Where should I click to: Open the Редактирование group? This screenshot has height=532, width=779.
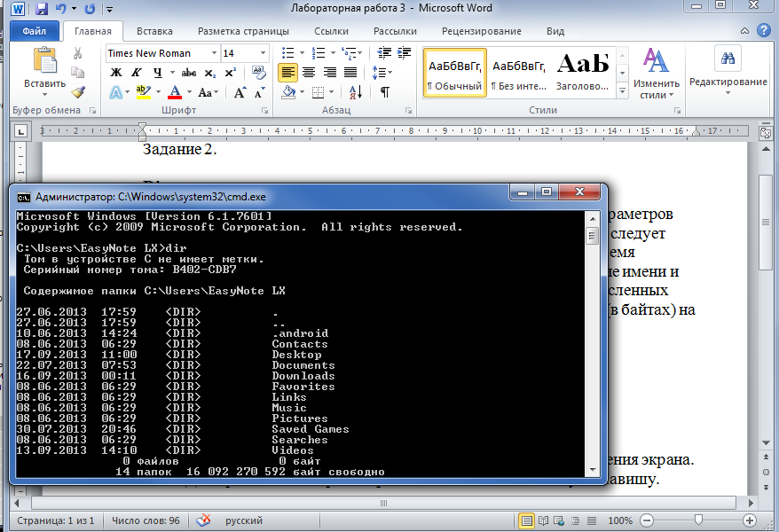click(728, 69)
